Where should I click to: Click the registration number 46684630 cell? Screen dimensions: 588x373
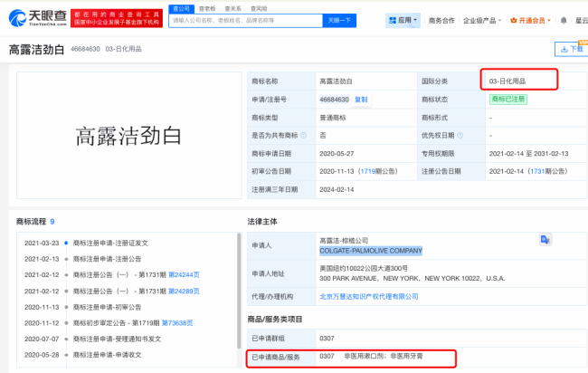click(x=334, y=100)
